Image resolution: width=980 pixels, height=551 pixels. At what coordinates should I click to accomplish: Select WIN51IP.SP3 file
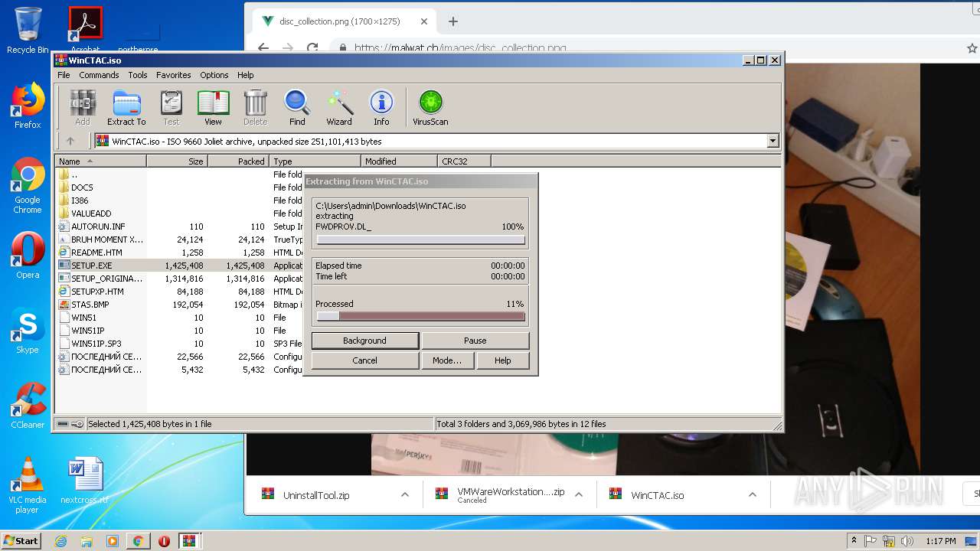[96, 344]
